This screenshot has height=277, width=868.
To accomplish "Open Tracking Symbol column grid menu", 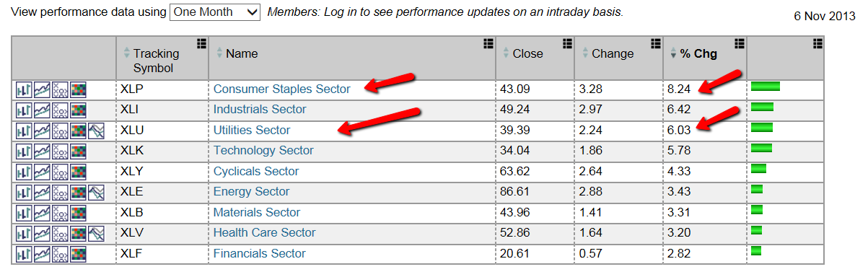I will (x=200, y=43).
